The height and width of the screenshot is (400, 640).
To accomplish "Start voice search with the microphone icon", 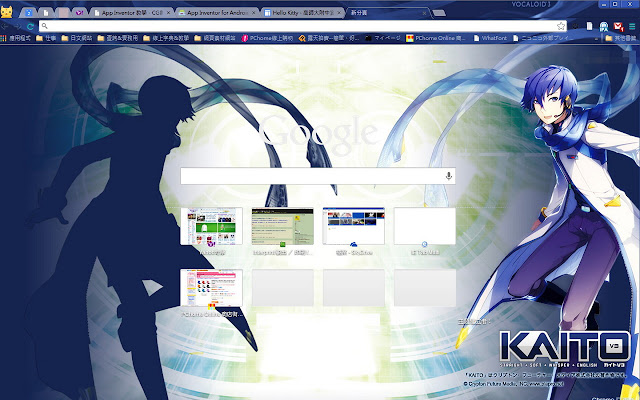I will click(x=449, y=176).
